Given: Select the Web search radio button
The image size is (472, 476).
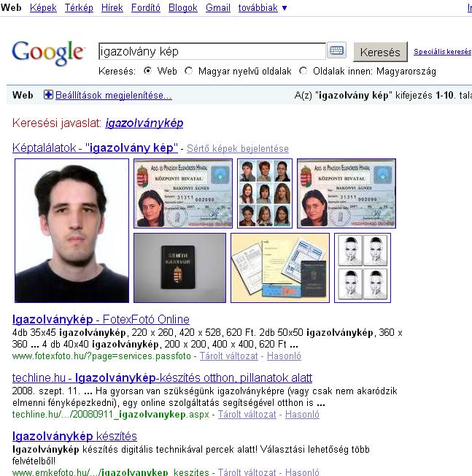Looking at the screenshot, I should click(x=147, y=71).
